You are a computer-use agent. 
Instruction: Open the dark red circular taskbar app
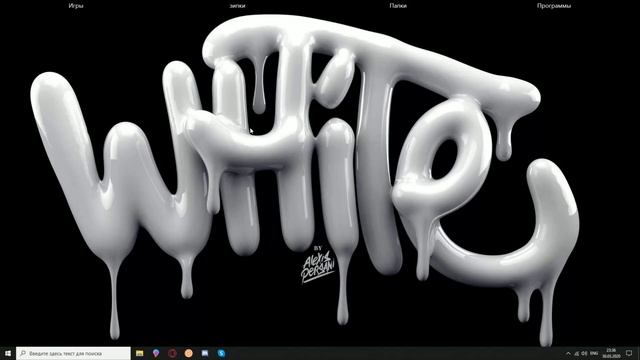(172, 353)
